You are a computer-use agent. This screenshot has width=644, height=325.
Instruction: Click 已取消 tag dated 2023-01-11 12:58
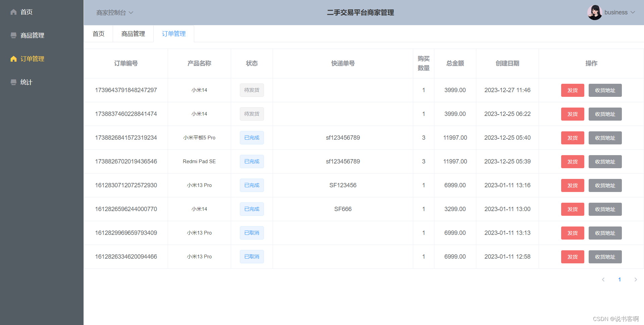(252, 257)
